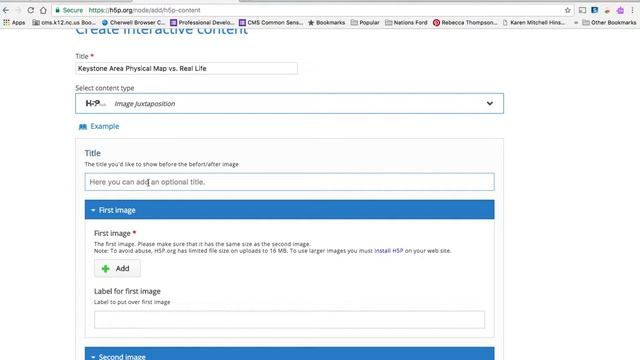The width and height of the screenshot is (640, 360).
Task: Open the Bookmarks star folder
Action: pos(327,22)
